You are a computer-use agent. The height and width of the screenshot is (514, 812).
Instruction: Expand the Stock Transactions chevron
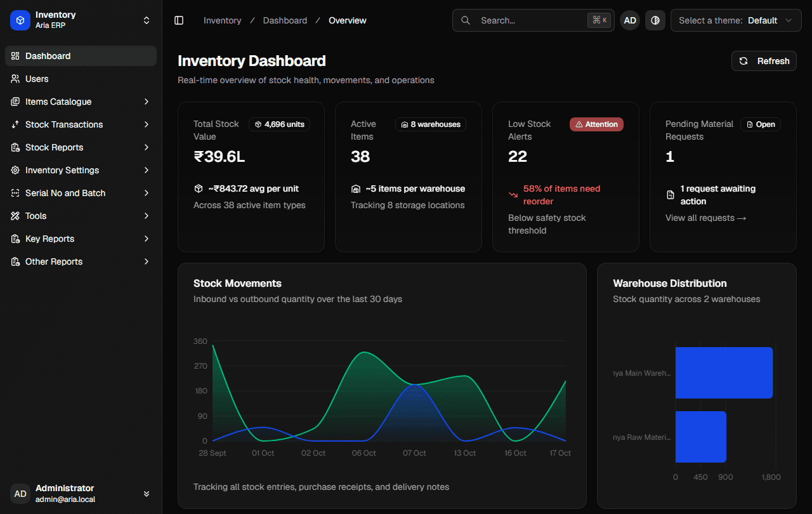(x=147, y=124)
